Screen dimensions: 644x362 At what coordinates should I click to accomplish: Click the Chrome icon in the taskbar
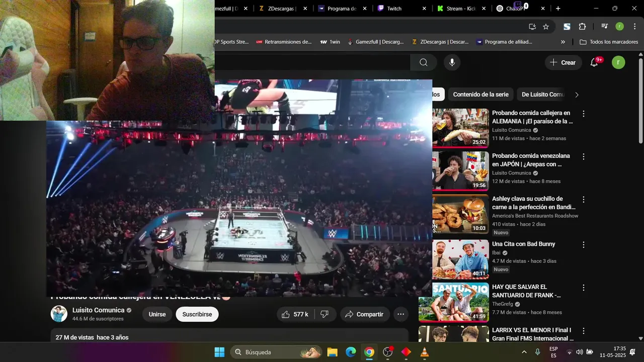click(x=369, y=352)
